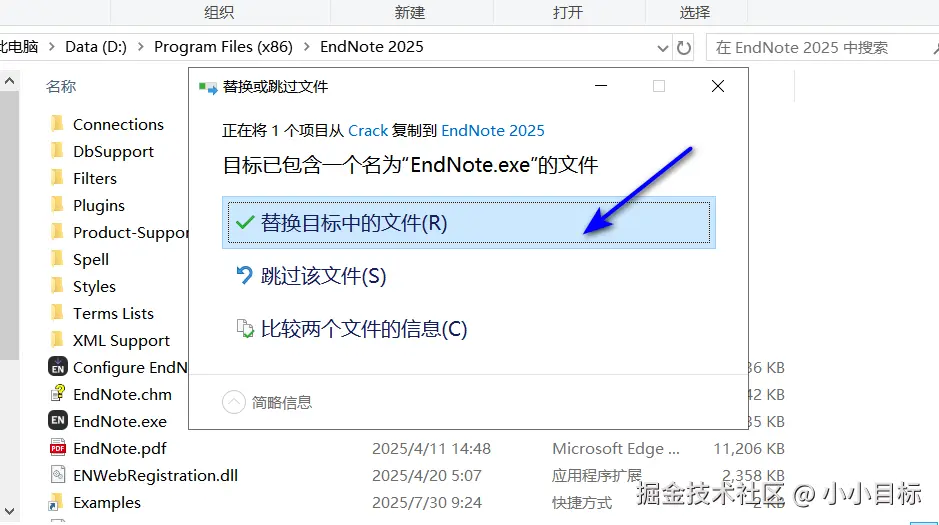
Task: Close the replace or skip files dialog
Action: point(718,86)
